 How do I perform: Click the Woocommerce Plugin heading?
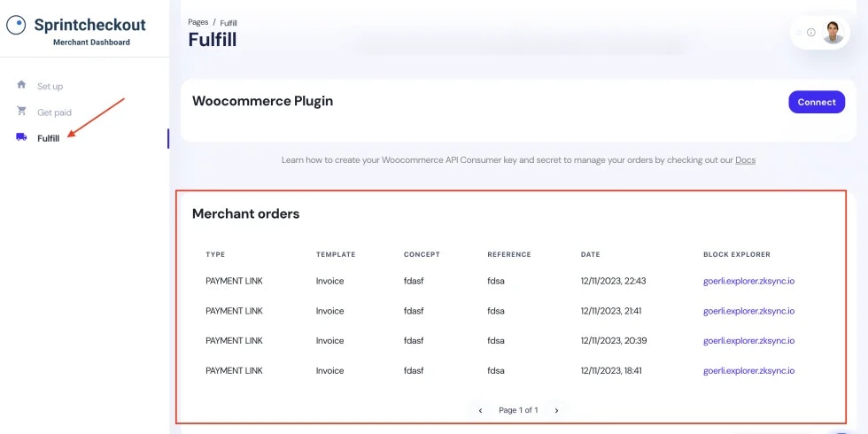click(x=262, y=101)
